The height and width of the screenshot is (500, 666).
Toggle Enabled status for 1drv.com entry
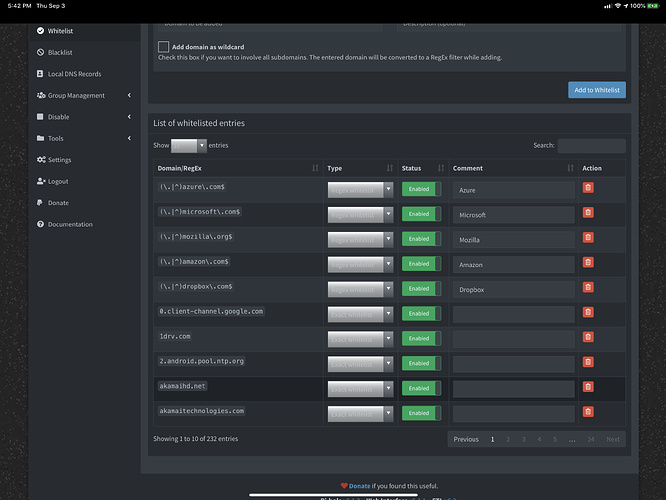click(421, 339)
